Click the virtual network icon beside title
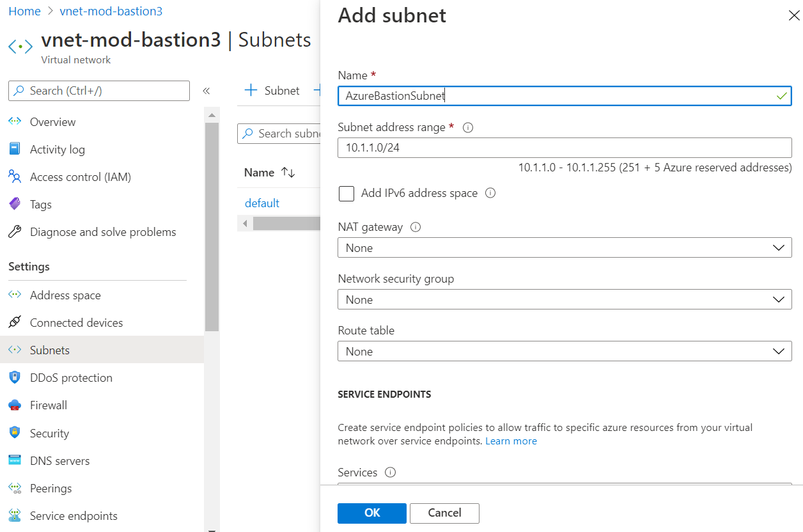 point(20,47)
